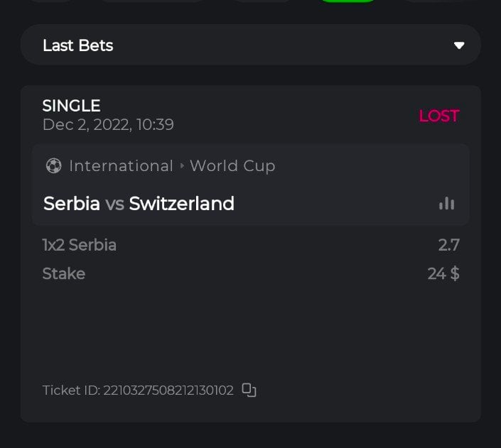The image size is (501, 448).
Task: Open the Last Bets selector
Action: pos(250,45)
